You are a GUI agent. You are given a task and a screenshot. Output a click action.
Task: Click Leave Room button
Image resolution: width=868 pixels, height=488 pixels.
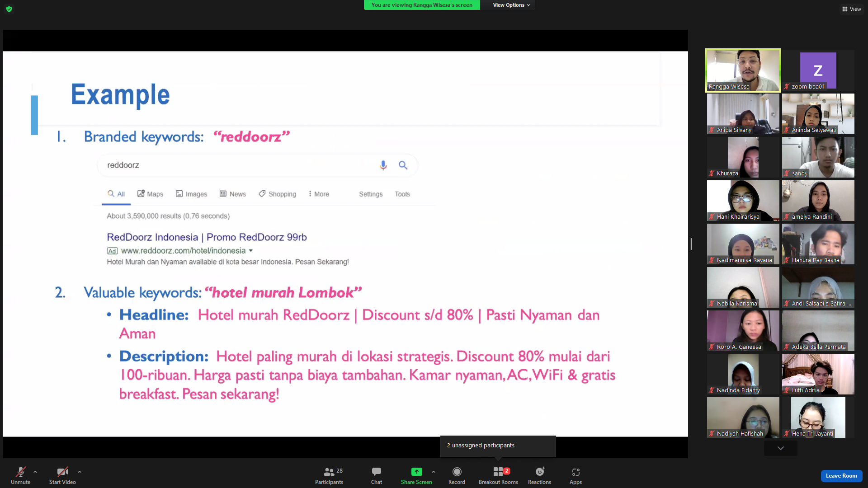(x=841, y=476)
